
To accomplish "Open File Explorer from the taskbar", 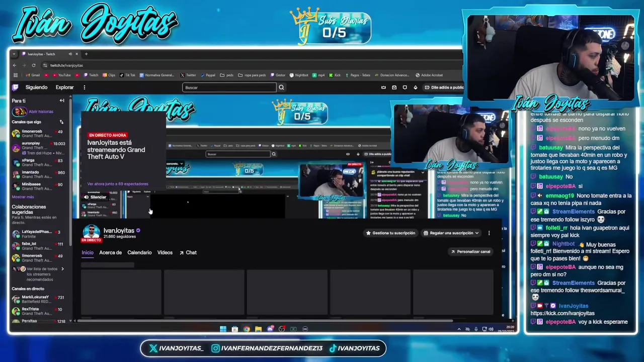I will pyautogui.click(x=258, y=329).
